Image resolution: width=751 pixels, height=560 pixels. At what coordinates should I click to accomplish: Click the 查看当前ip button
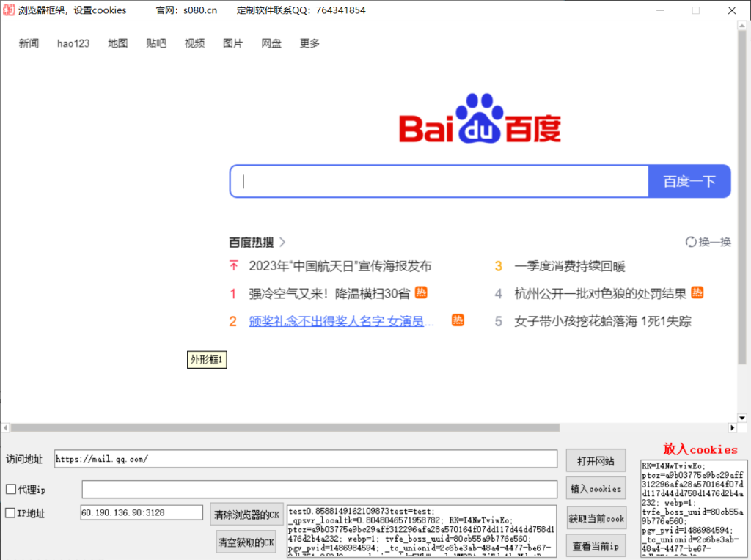tap(596, 545)
